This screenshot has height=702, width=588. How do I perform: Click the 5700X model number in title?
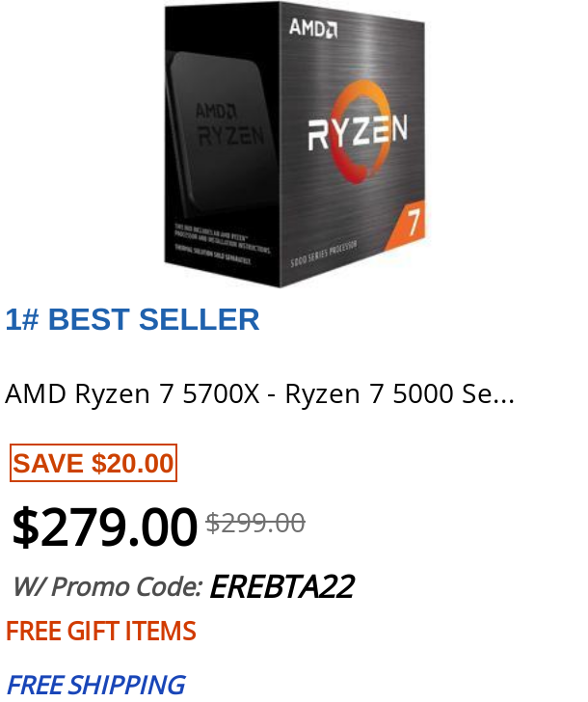point(221,394)
